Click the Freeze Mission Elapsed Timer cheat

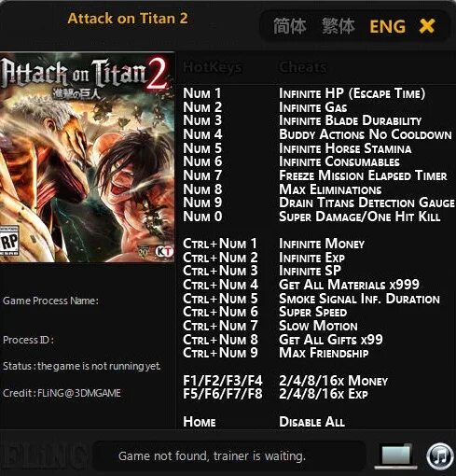tap(363, 175)
